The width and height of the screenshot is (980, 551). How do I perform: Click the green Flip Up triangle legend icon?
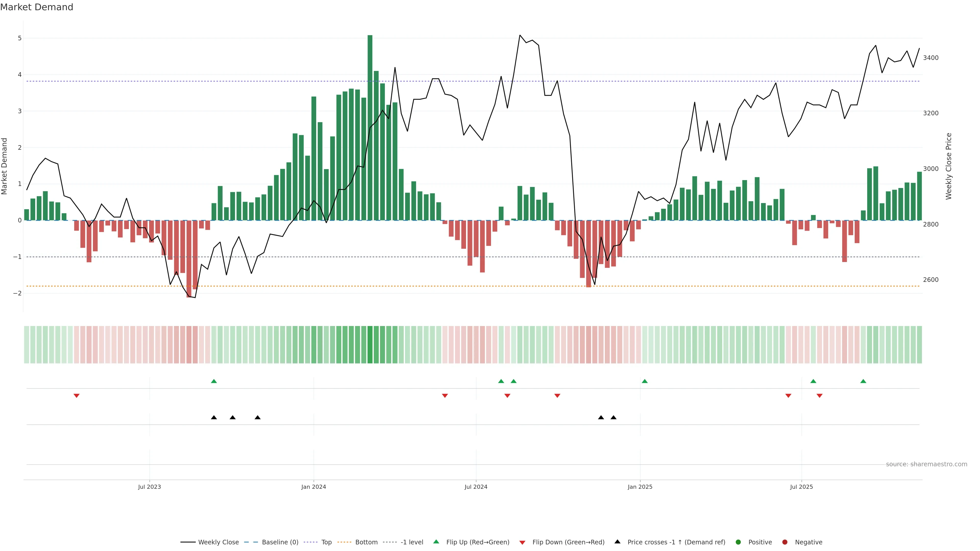[436, 542]
